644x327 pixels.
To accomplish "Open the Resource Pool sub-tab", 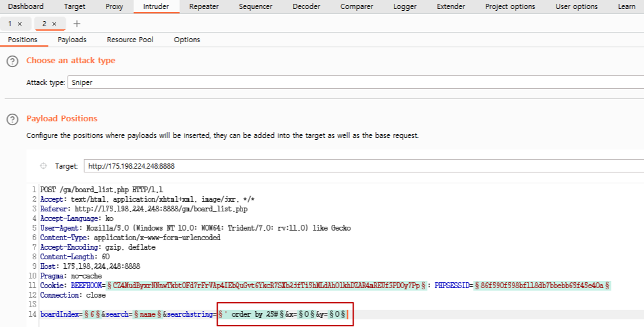I will (130, 40).
